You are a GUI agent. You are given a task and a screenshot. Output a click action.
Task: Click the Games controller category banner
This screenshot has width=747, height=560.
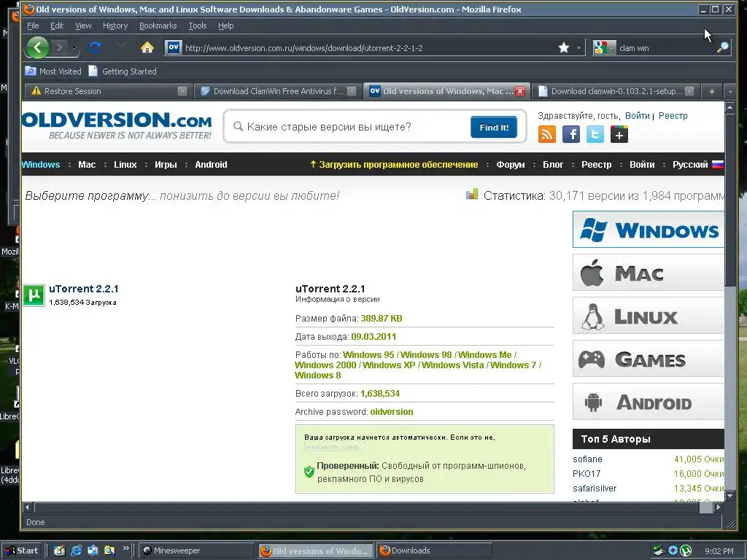pos(649,359)
